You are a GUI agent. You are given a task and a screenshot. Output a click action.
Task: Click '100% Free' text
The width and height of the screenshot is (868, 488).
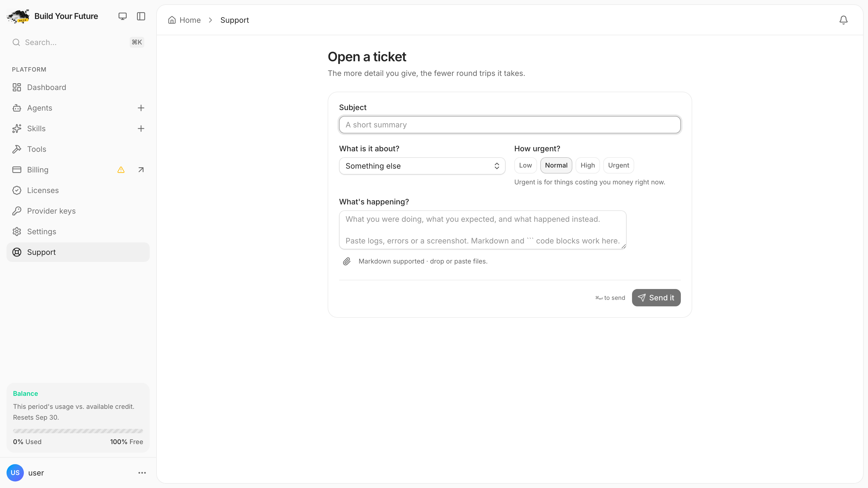click(x=126, y=442)
